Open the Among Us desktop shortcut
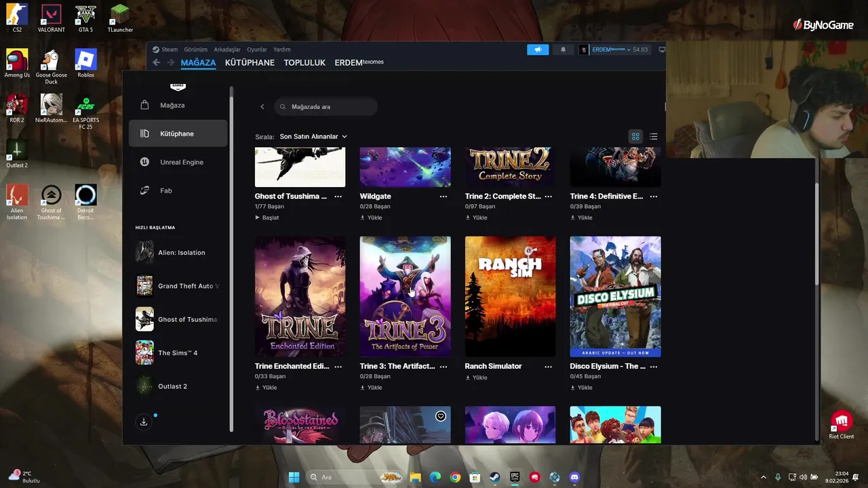Image resolution: width=868 pixels, height=488 pixels. pyautogui.click(x=17, y=64)
